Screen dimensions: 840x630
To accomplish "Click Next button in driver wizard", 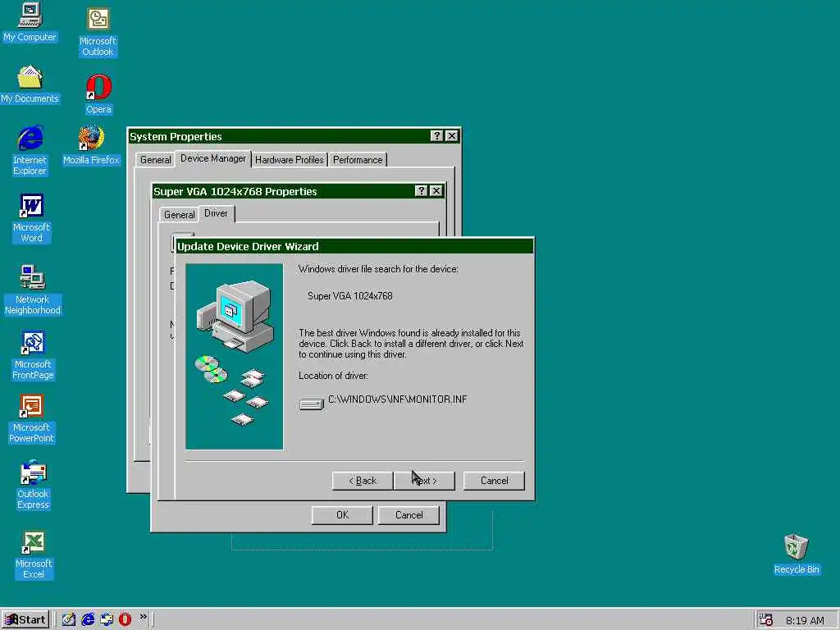I will 424,481.
